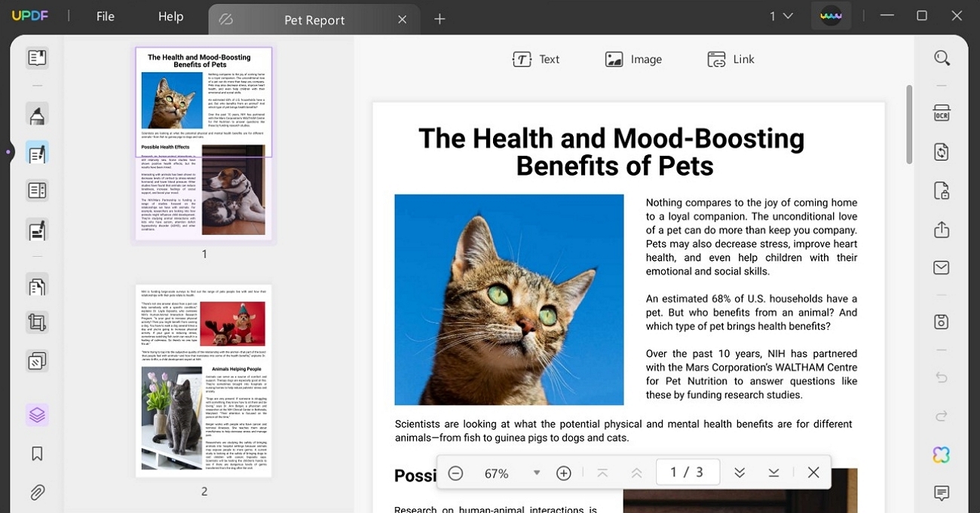
Task: Open the Page Tools icon in sidebar
Action: [37, 286]
